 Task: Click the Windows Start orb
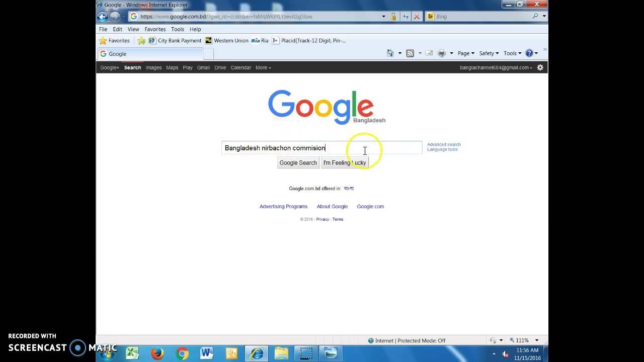(x=107, y=354)
